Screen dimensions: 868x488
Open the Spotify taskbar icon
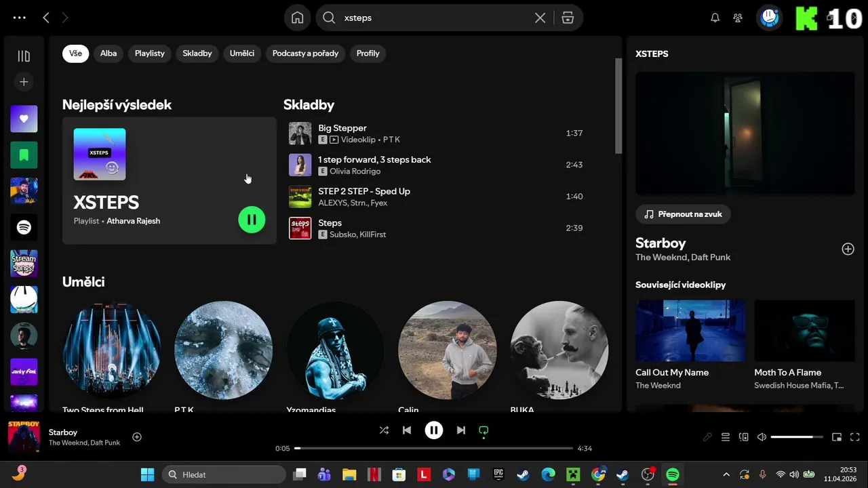[673, 474]
